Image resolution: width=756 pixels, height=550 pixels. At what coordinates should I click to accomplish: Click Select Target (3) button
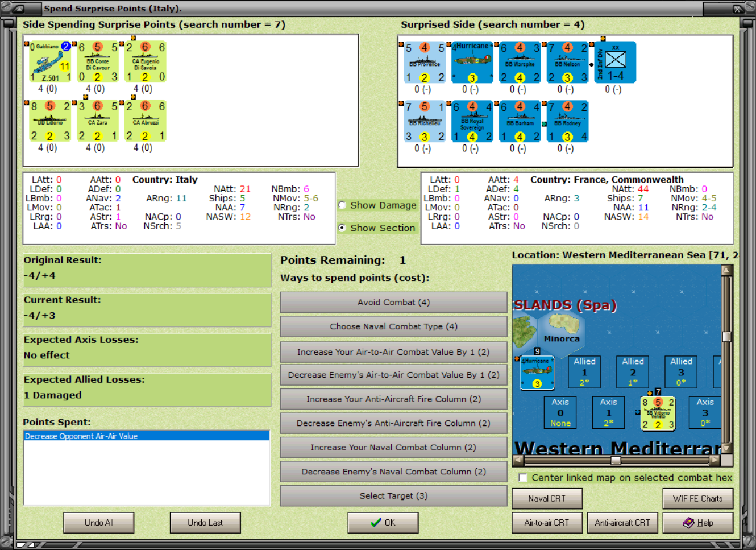[393, 496]
